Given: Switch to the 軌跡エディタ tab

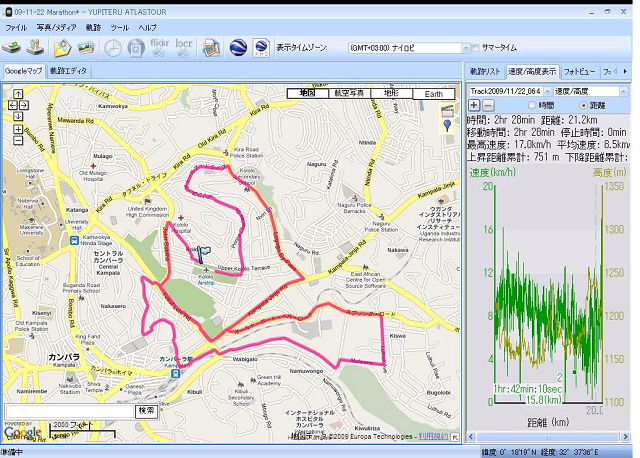Looking at the screenshot, I should click(x=68, y=71).
